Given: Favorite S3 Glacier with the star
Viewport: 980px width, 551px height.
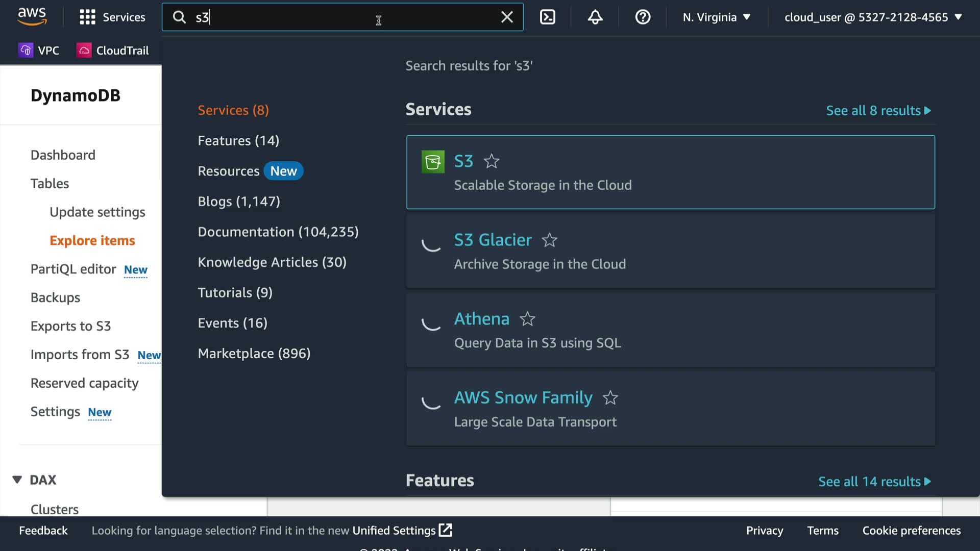Looking at the screenshot, I should pyautogui.click(x=549, y=240).
